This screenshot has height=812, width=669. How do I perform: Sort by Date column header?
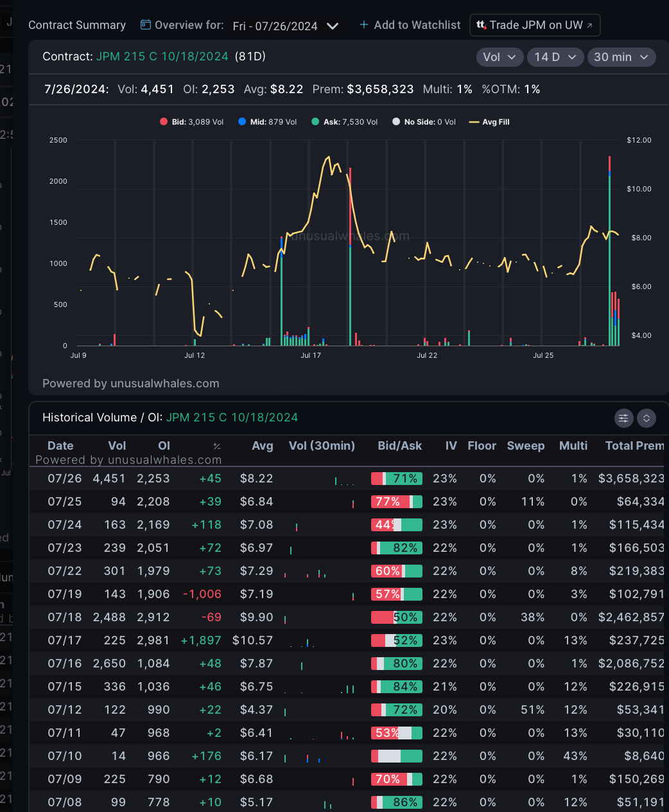[x=60, y=446]
